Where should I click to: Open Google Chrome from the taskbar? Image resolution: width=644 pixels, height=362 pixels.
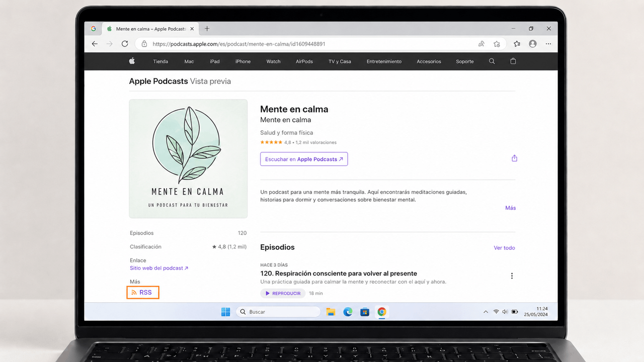point(382,312)
